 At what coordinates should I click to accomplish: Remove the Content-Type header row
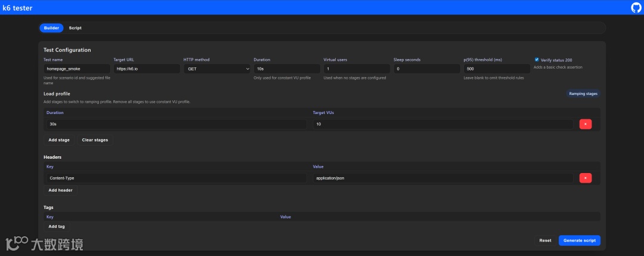click(x=586, y=178)
